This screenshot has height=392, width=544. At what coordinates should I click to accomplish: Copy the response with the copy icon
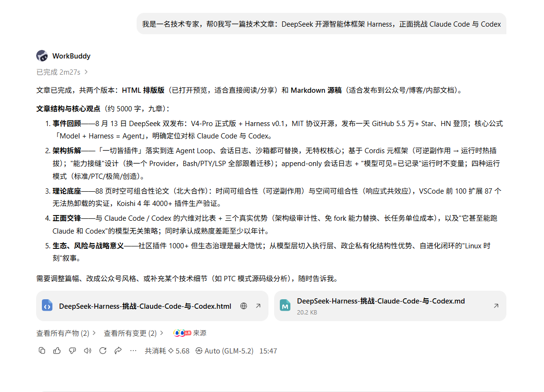42,351
